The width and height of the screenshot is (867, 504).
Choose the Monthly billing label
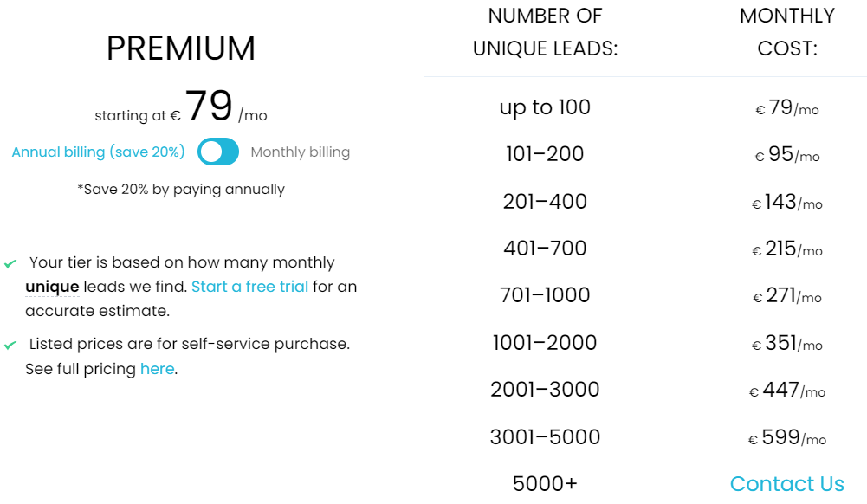point(301,152)
